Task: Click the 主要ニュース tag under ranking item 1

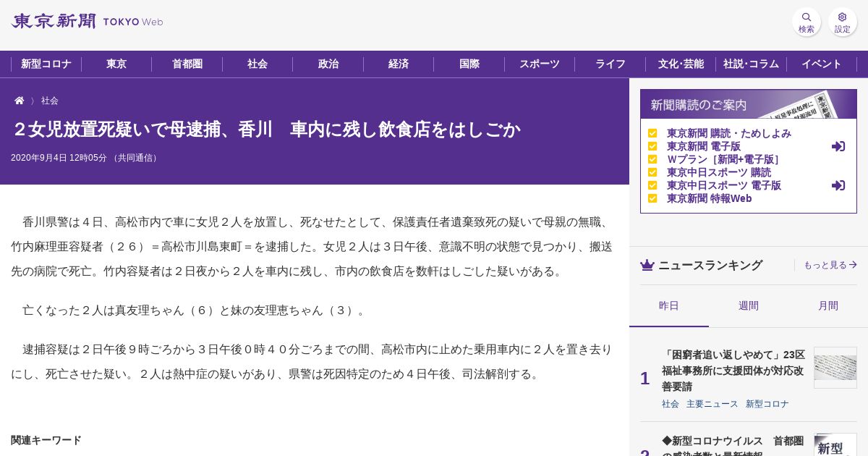Action: coord(712,404)
